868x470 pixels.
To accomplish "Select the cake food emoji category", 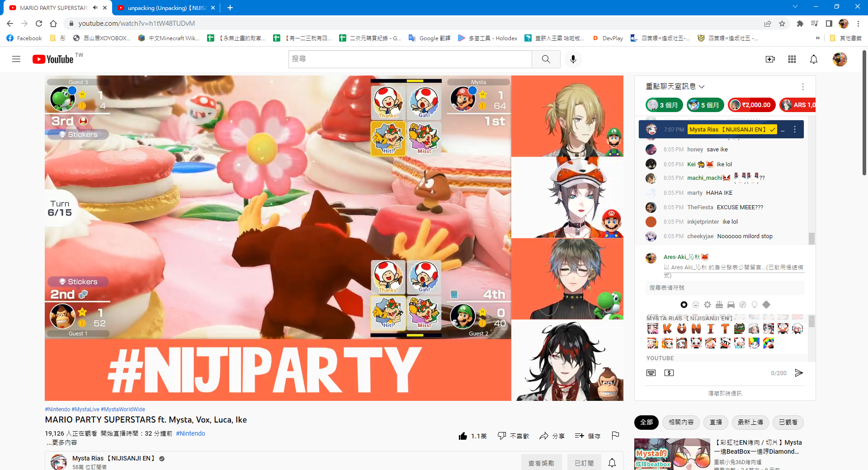I will (x=719, y=305).
